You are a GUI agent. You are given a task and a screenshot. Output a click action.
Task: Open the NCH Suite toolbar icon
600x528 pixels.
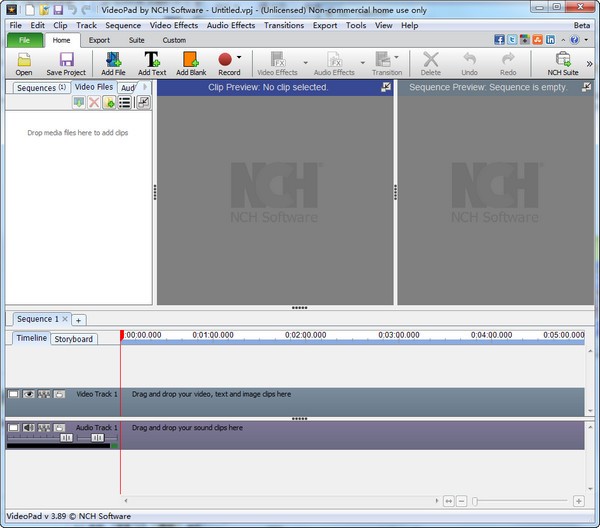pos(563,62)
